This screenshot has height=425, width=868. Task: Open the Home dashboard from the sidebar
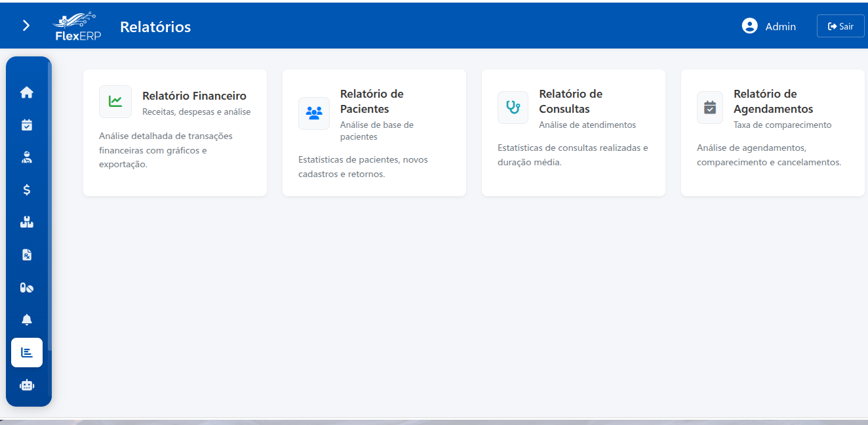coord(27,92)
